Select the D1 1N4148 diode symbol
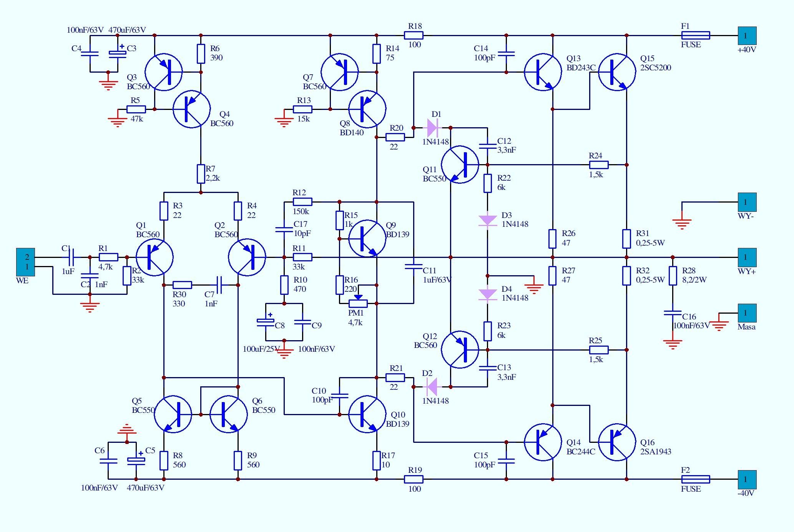 (x=432, y=127)
